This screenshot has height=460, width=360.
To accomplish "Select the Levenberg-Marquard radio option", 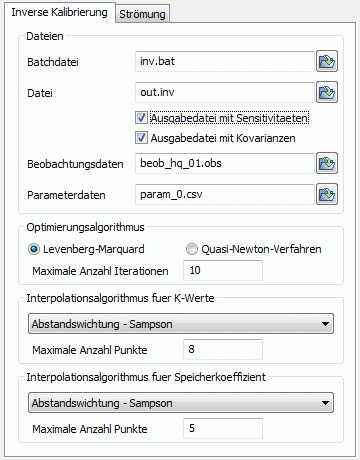I will [34, 249].
